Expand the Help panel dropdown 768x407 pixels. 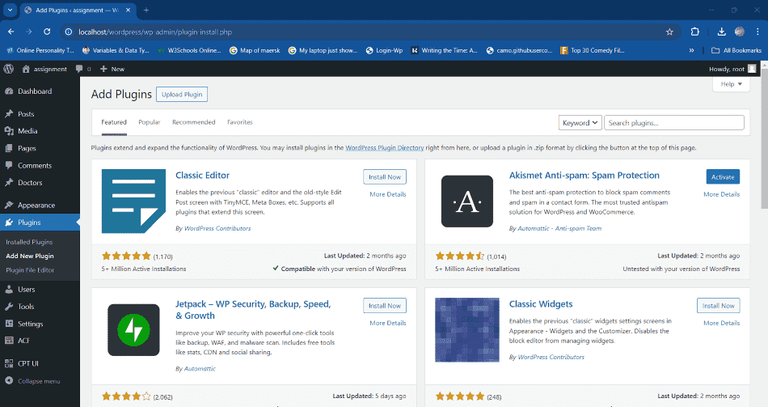pyautogui.click(x=731, y=84)
